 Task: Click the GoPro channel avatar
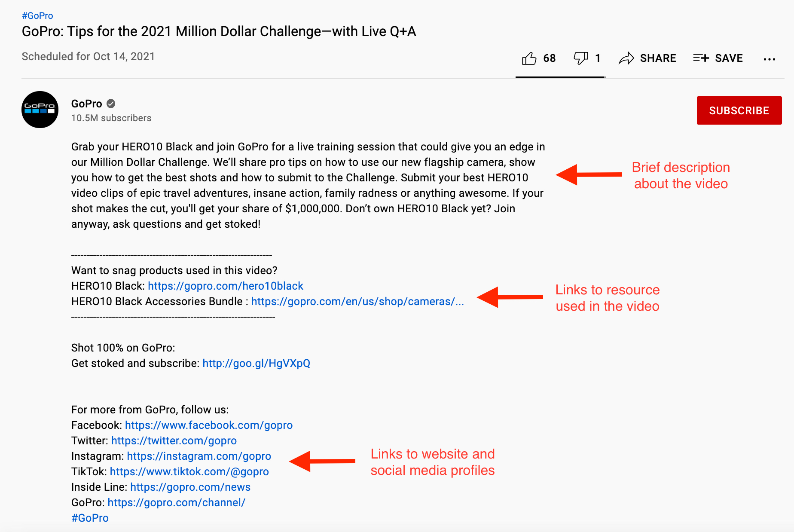tap(40, 110)
